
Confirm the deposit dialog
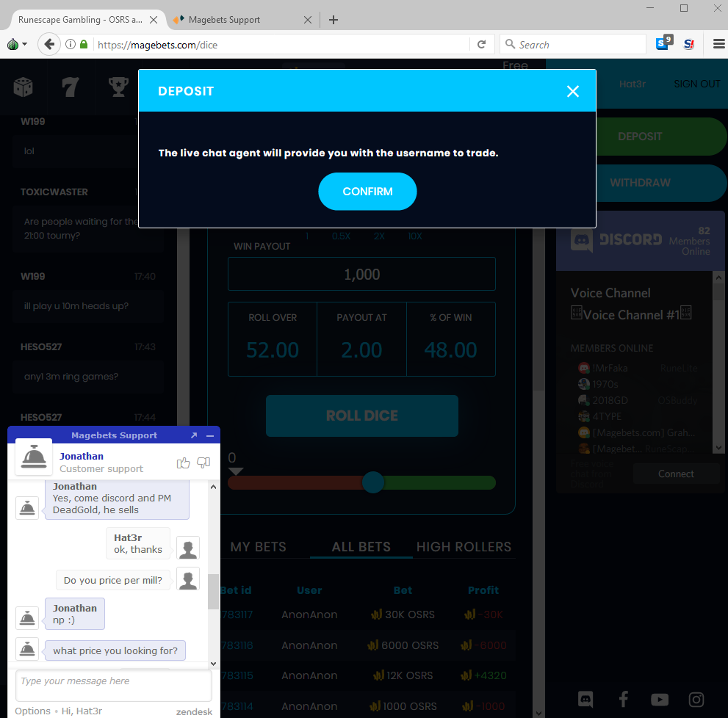pos(367,191)
